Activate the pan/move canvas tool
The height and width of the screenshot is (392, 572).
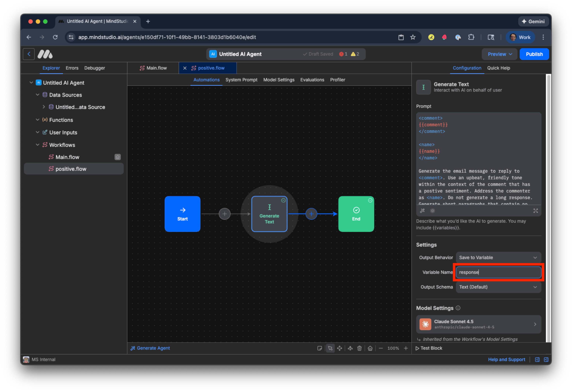click(340, 348)
